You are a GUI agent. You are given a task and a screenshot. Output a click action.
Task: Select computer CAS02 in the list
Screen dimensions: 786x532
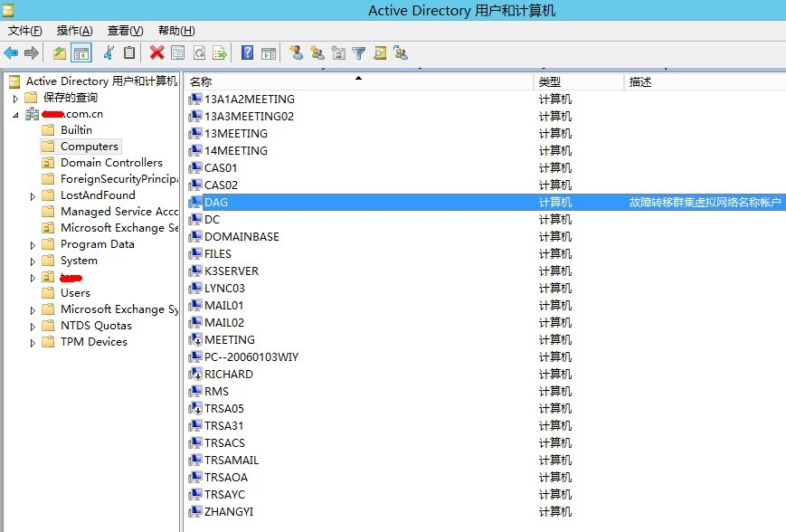(221, 185)
